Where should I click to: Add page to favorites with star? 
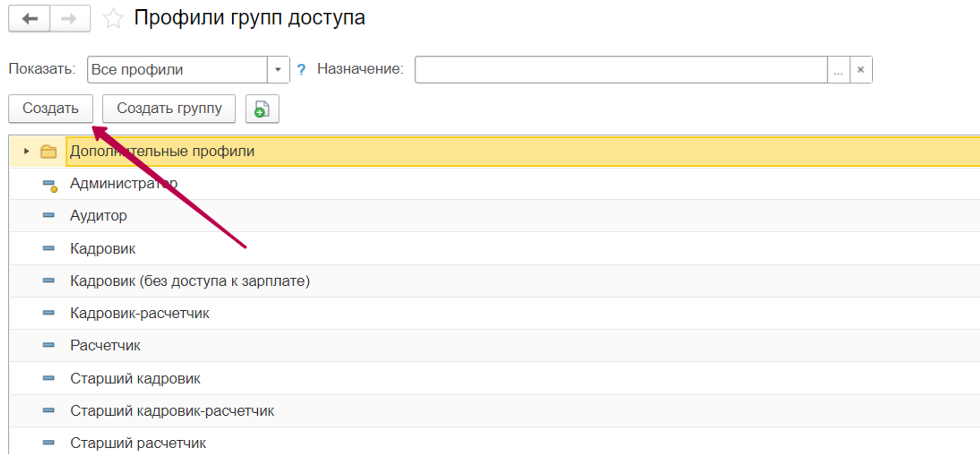tap(113, 19)
